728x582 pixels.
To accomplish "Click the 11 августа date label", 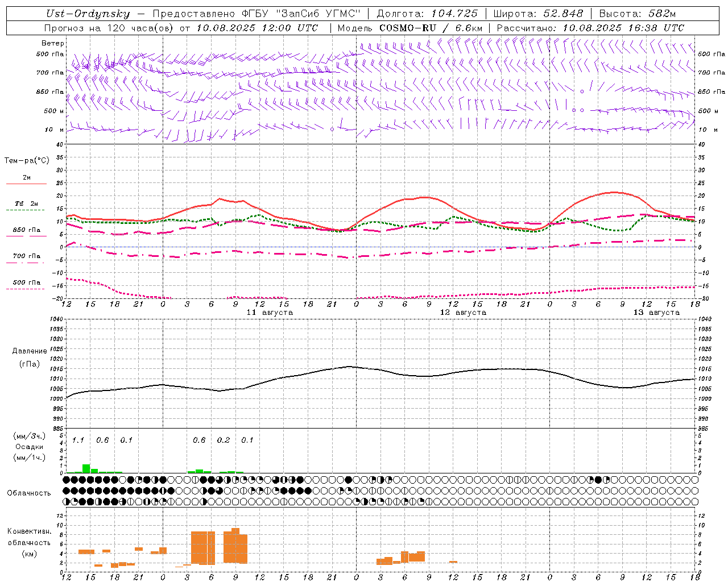I will [270, 313].
